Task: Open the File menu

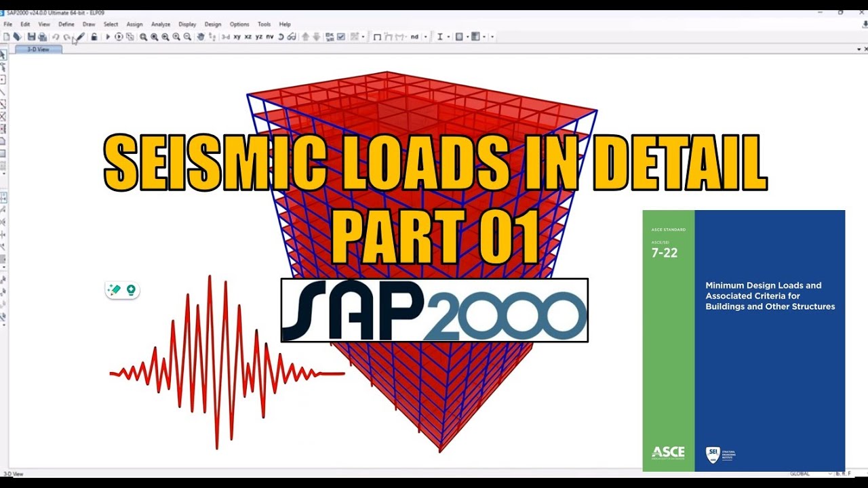Action: tap(7, 24)
